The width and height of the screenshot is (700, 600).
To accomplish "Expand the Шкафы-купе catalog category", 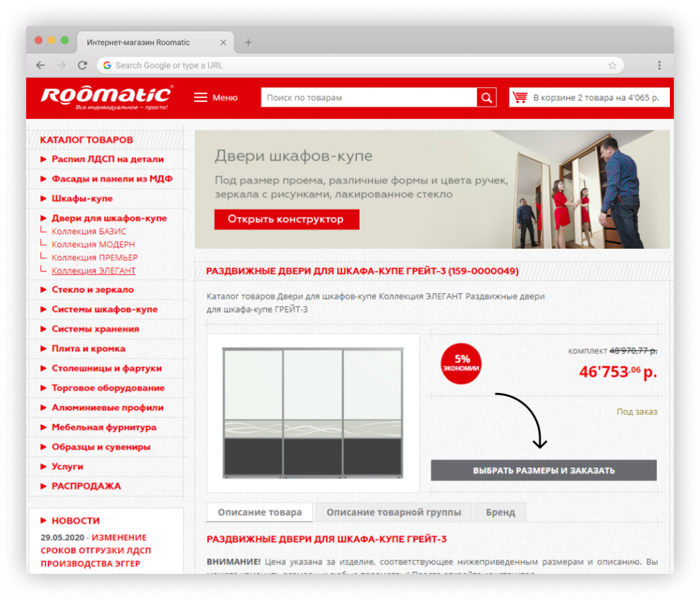I will tap(82, 199).
